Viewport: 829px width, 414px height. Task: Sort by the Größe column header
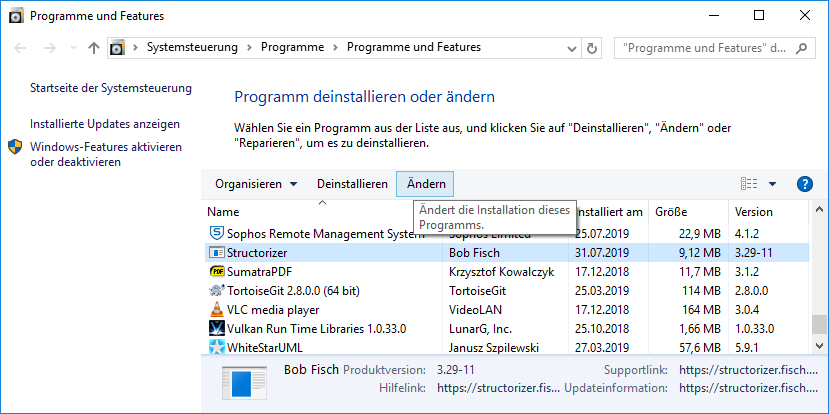[671, 212]
